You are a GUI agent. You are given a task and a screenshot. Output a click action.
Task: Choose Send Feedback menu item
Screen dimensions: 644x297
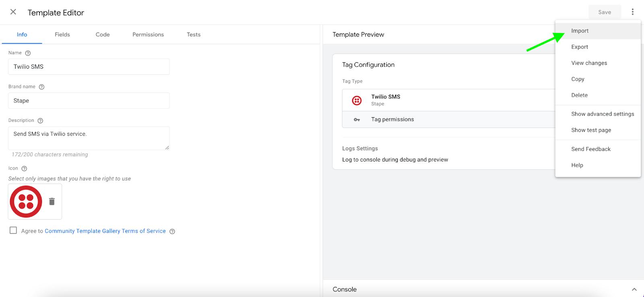tap(598, 149)
